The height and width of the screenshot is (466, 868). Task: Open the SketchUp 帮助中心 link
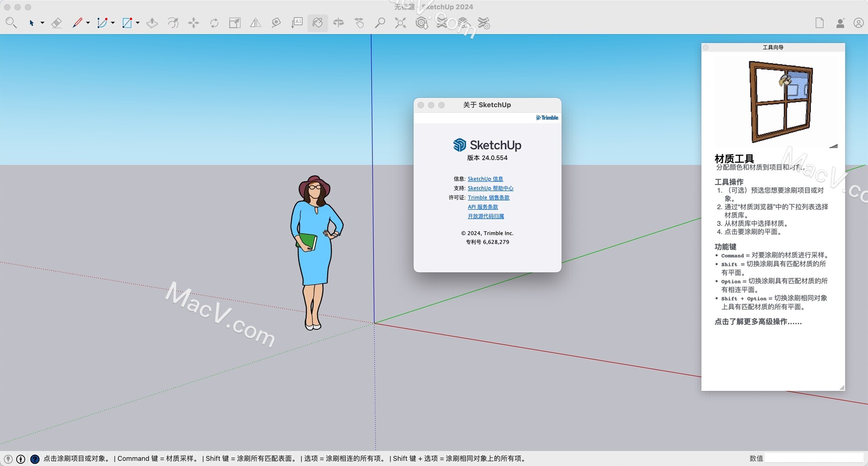[491, 188]
